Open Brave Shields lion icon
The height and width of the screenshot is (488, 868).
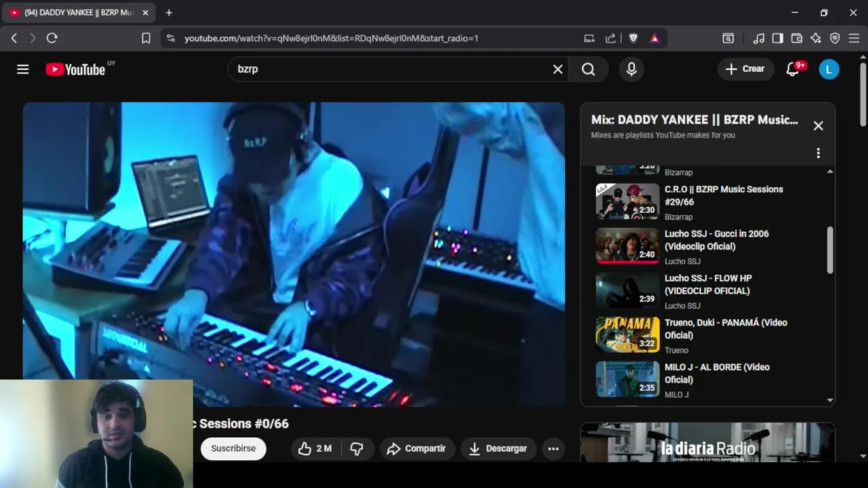pyautogui.click(x=633, y=39)
